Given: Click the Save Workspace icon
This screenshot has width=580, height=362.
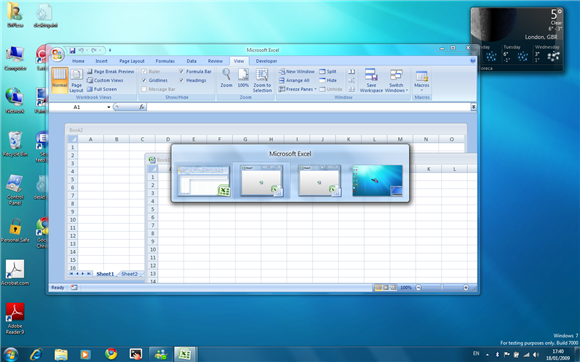Looking at the screenshot, I should click(371, 74).
